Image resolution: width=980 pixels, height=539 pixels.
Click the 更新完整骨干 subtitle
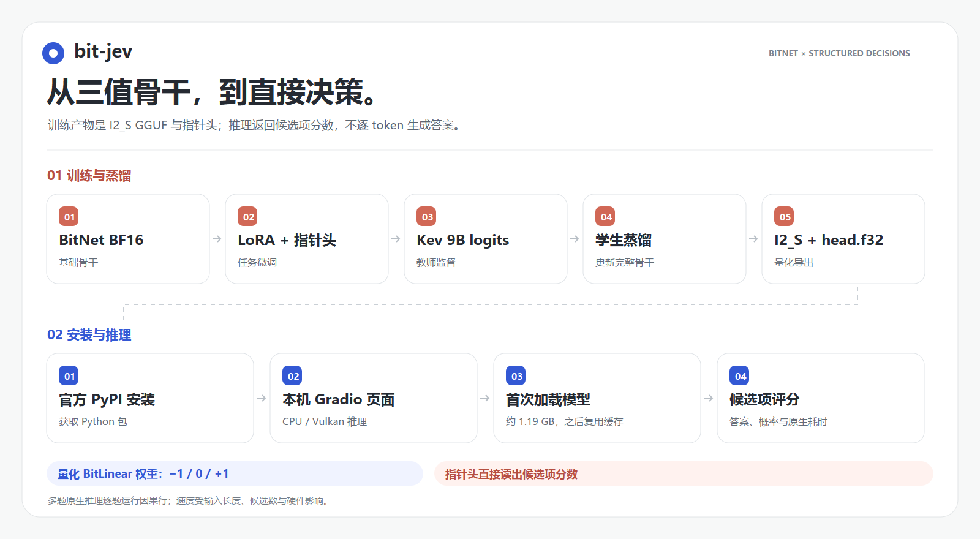click(625, 262)
